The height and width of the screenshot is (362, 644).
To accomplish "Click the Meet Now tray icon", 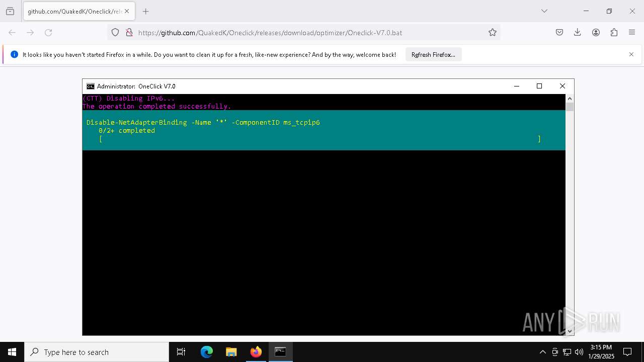I will pos(555,352).
